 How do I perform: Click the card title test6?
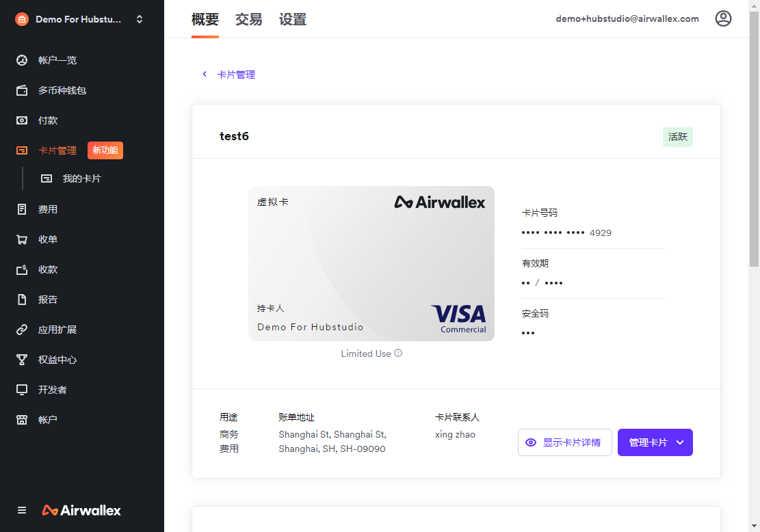pyautogui.click(x=234, y=136)
